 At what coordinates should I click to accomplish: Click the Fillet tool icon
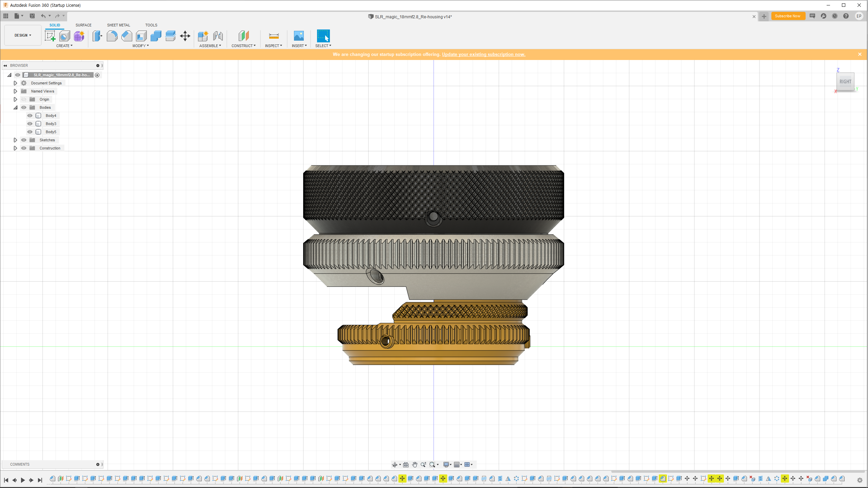(112, 36)
